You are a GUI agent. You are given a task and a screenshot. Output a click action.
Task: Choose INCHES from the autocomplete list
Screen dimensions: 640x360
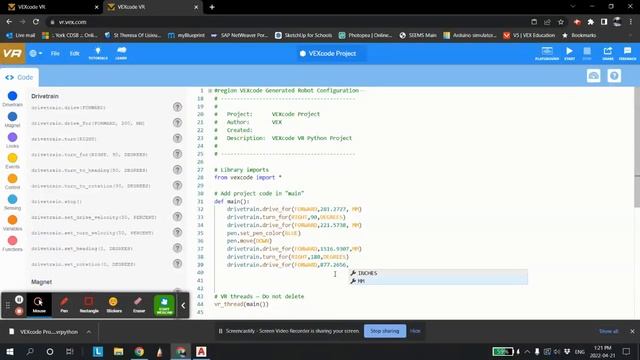click(x=439, y=273)
